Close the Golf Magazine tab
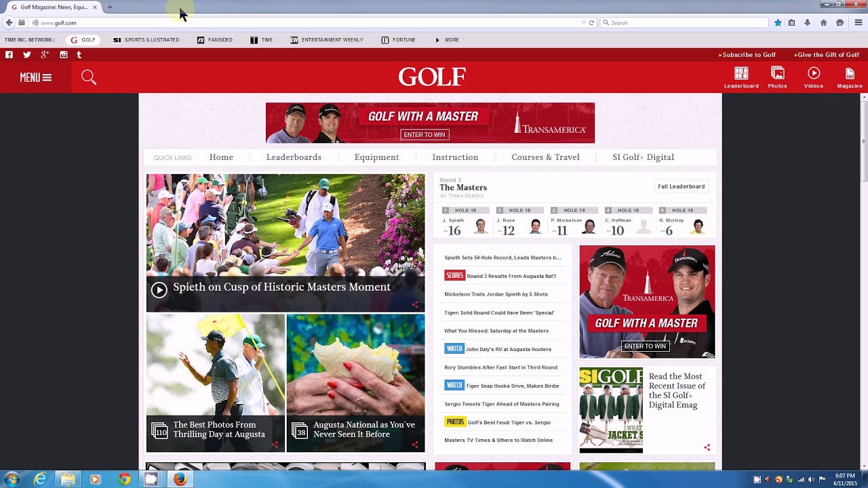Image resolution: width=868 pixels, height=488 pixels. [x=95, y=7]
